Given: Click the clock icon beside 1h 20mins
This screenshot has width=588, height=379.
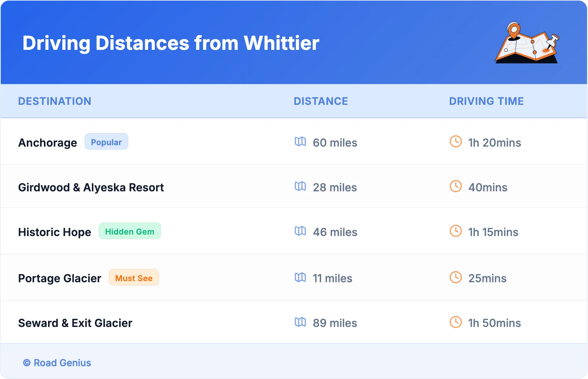Looking at the screenshot, I should [x=456, y=141].
